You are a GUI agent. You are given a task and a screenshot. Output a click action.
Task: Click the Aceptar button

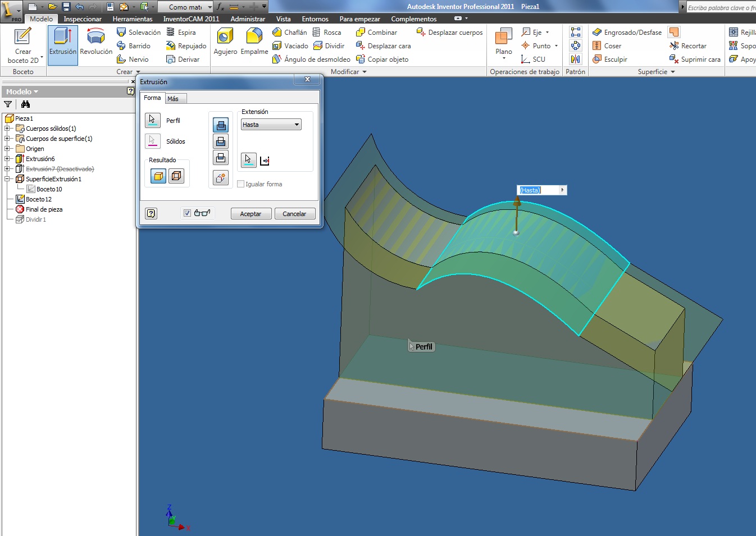(x=251, y=214)
